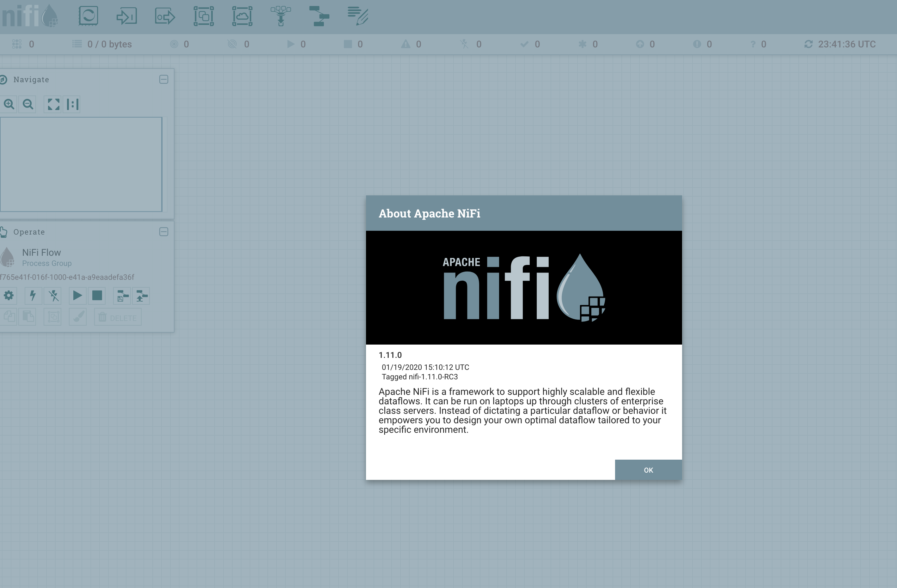
Task: Click the Copy icon in Operate
Action: 9,317
